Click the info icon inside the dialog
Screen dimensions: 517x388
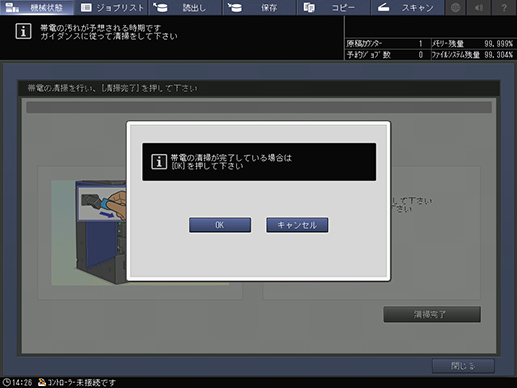coord(159,162)
